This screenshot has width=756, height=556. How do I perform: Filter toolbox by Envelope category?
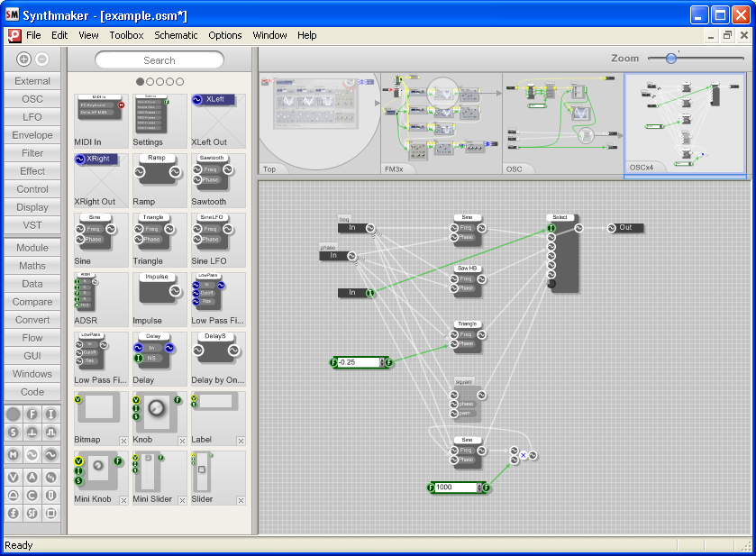[x=32, y=135]
